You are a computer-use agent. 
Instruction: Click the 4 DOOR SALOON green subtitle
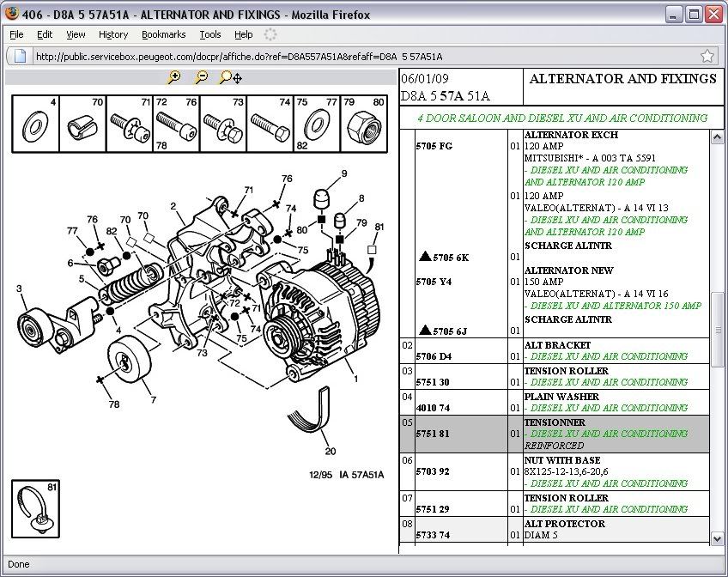click(562, 118)
